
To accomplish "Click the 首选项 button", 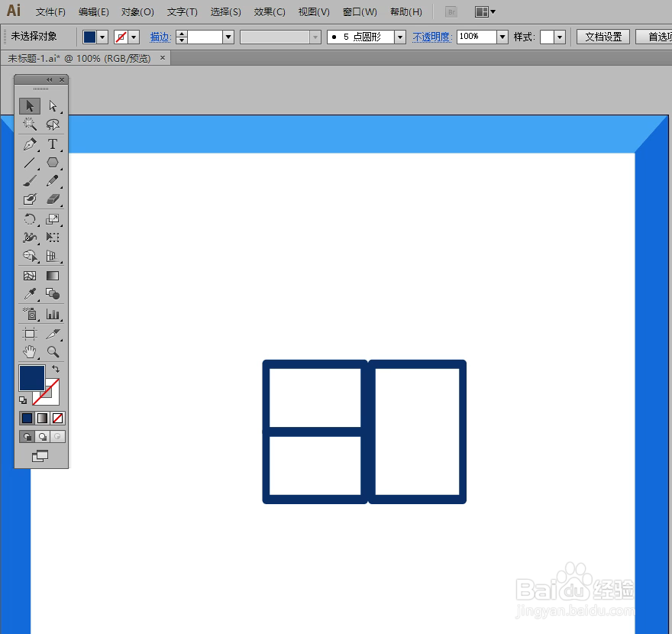I will click(654, 37).
